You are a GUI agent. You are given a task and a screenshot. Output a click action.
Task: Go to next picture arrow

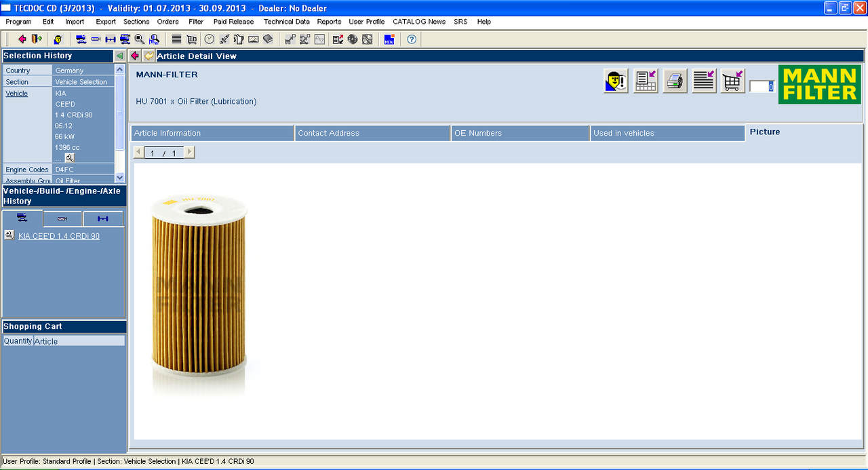click(x=189, y=153)
